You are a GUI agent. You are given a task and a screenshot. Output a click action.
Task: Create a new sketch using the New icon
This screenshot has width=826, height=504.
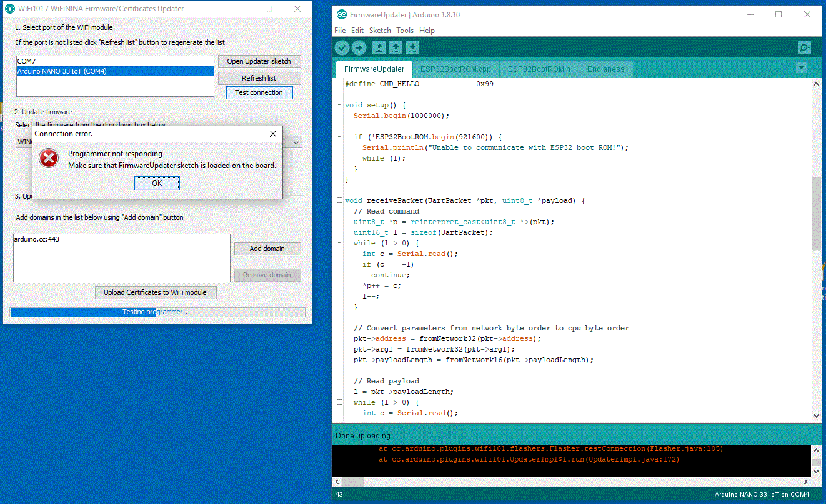tap(379, 47)
